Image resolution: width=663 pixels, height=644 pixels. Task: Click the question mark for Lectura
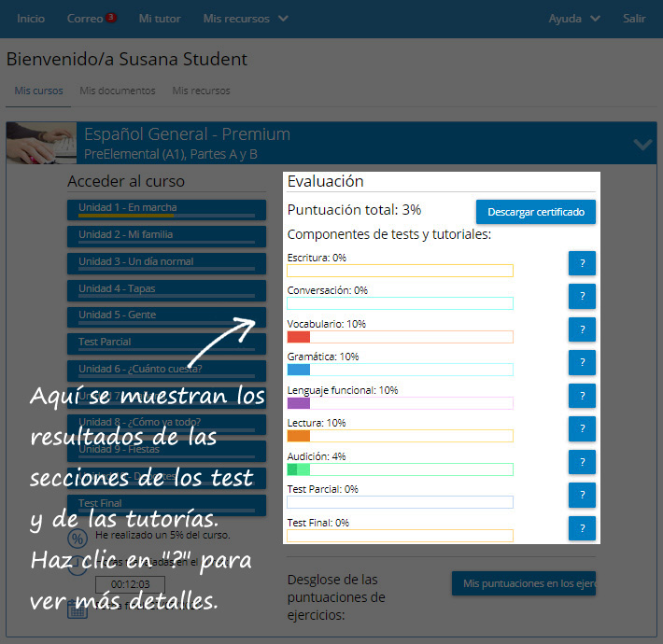click(582, 428)
